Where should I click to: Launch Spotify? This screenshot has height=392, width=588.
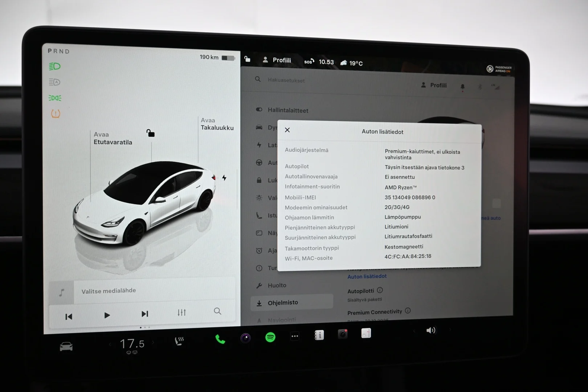pos(270,337)
